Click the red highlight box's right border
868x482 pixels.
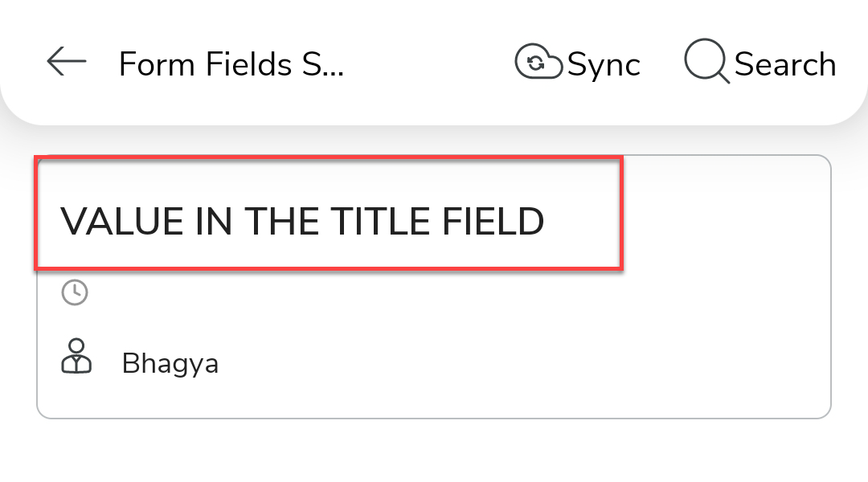tap(622, 214)
